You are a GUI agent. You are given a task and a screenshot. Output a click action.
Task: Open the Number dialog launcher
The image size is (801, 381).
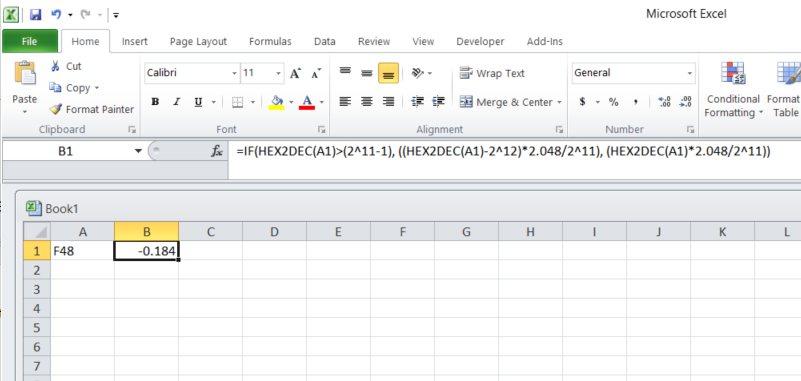coord(691,130)
